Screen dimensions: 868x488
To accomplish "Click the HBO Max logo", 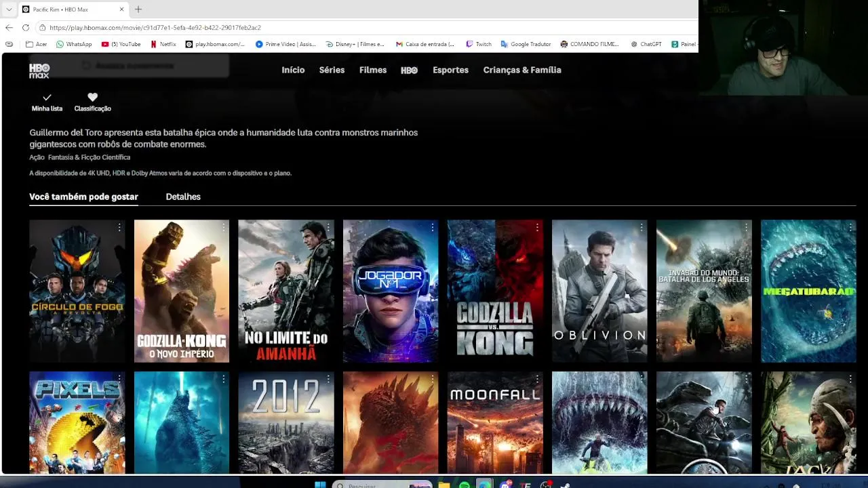I will 39,70.
